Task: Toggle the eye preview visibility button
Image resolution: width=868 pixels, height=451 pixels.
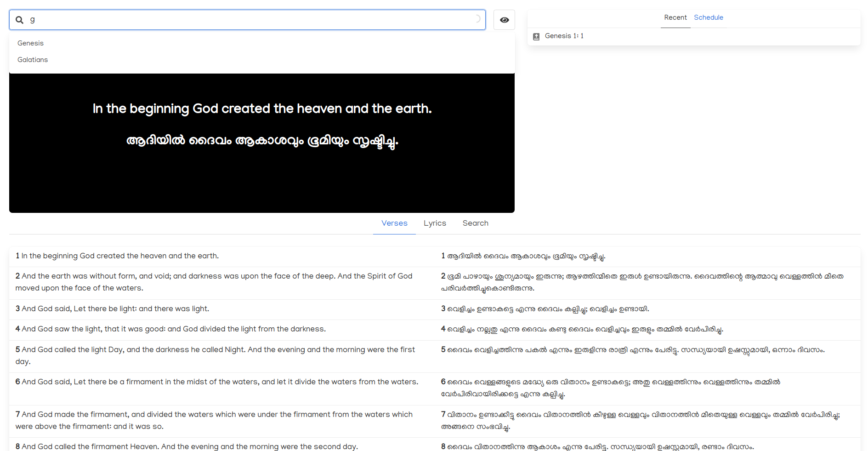Action: click(504, 20)
